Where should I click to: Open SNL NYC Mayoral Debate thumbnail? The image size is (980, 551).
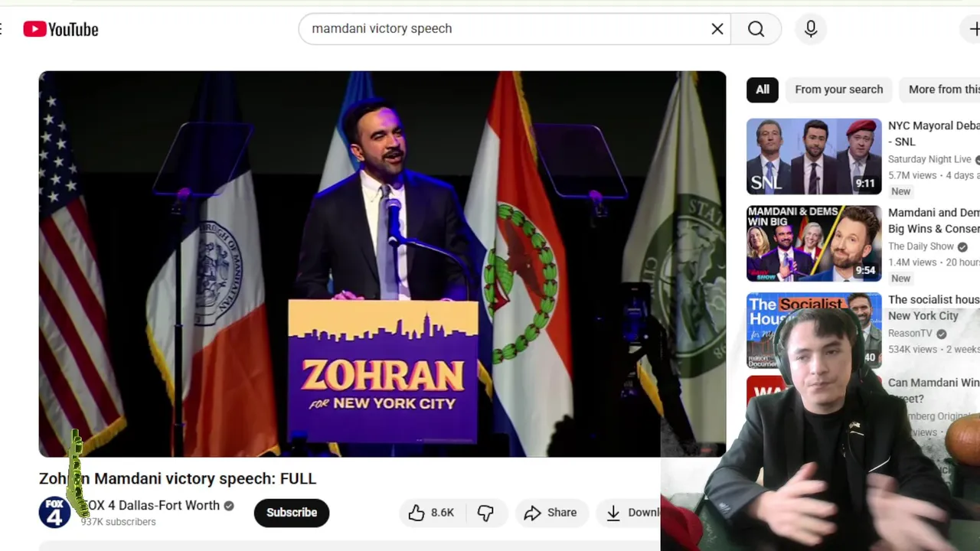click(814, 156)
